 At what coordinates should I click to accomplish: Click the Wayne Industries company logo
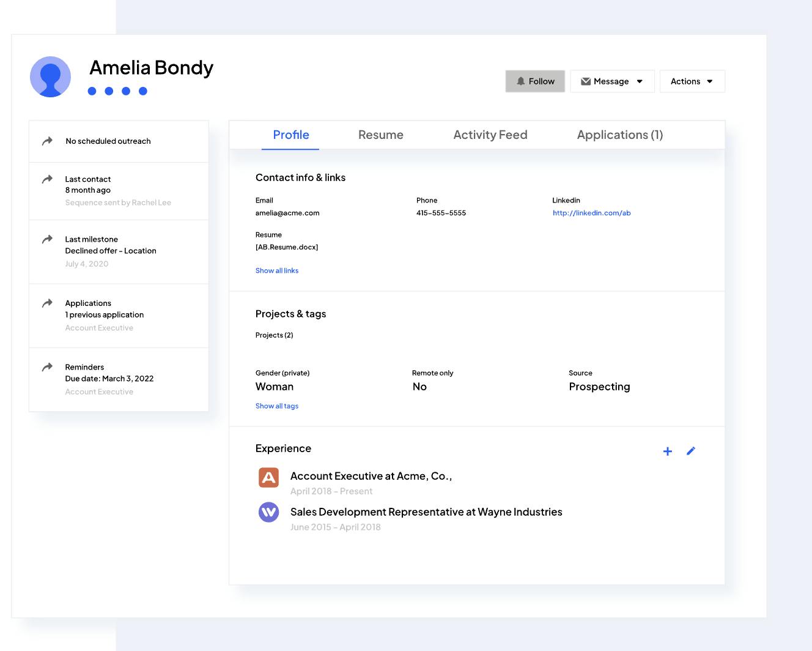(x=268, y=512)
